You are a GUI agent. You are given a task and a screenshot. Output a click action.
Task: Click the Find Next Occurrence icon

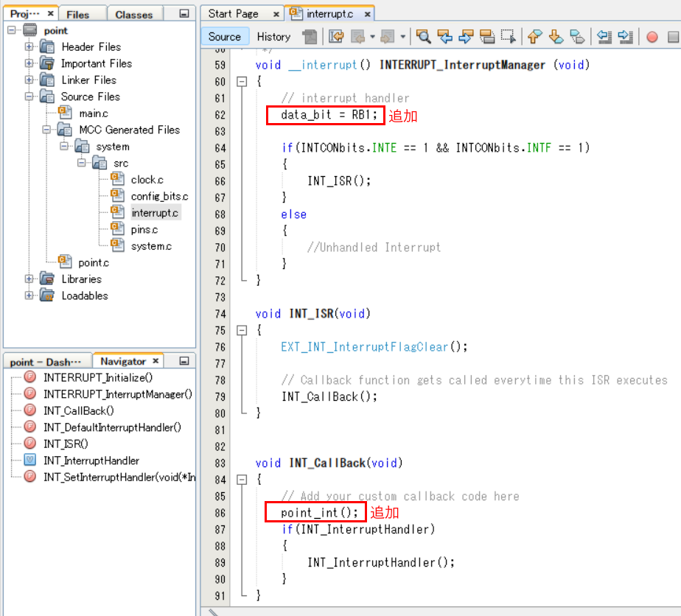[466, 37]
